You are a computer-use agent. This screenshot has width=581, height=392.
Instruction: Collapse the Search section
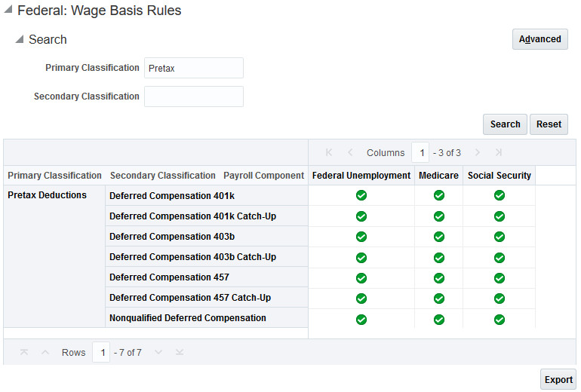click(20, 39)
